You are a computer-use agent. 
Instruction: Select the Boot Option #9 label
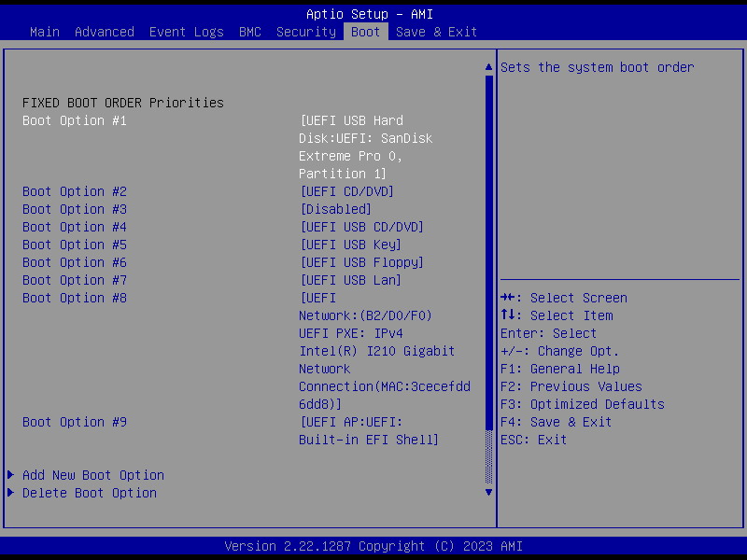pyautogui.click(x=75, y=422)
